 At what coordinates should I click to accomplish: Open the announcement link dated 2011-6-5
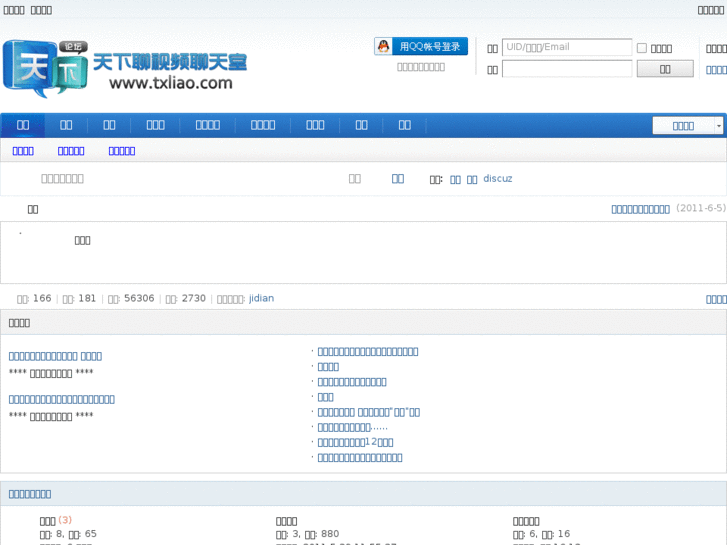coord(640,209)
